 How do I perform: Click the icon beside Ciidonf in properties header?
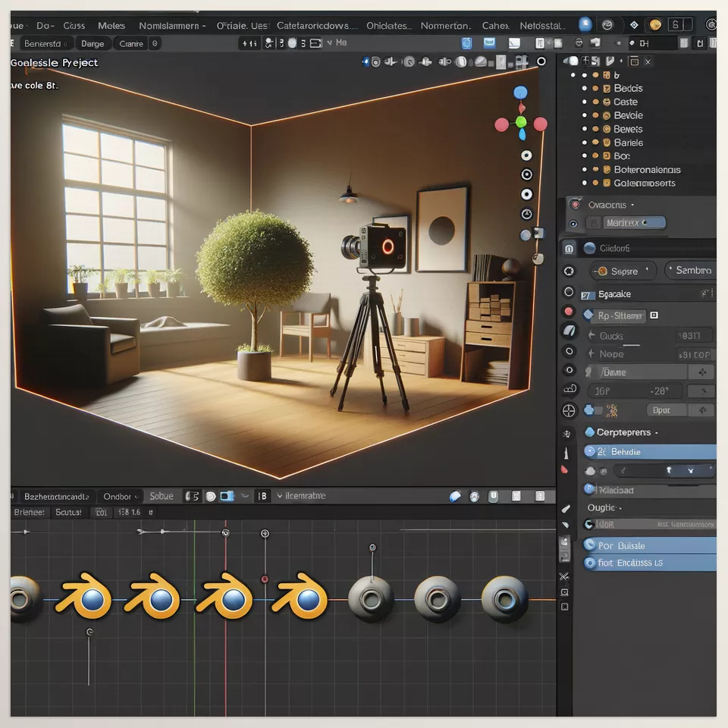coord(570,249)
